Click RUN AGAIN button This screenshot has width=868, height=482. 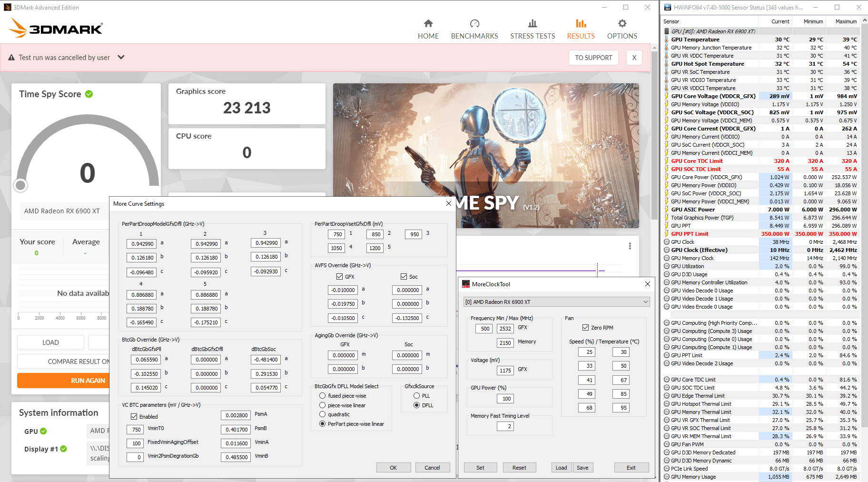pyautogui.click(x=63, y=381)
